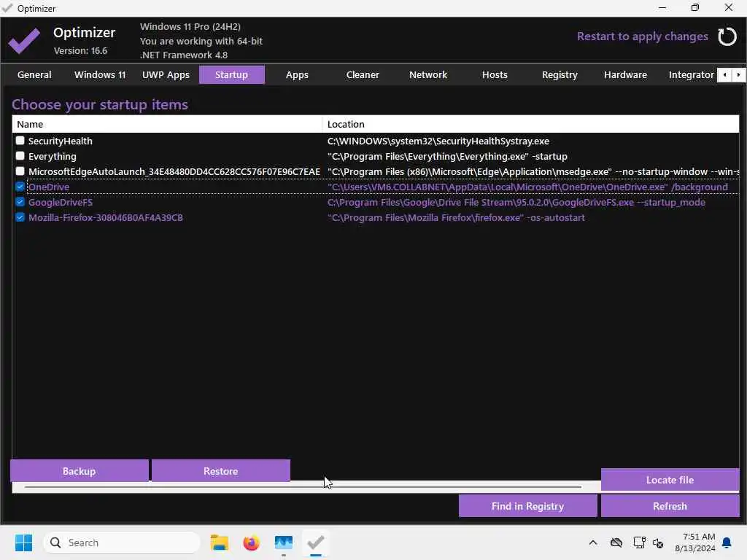Image resolution: width=747 pixels, height=560 pixels.
Task: Click the horizontal scrollbar of the list
Action: (303, 487)
